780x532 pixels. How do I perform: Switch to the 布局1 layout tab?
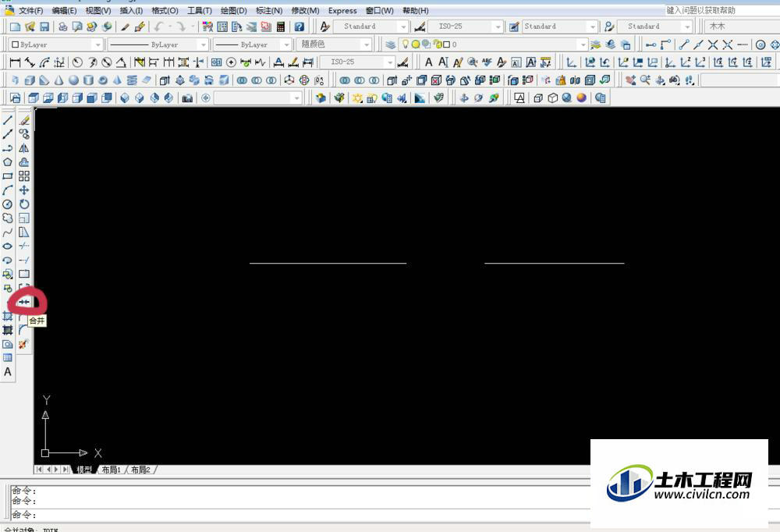pos(112,470)
